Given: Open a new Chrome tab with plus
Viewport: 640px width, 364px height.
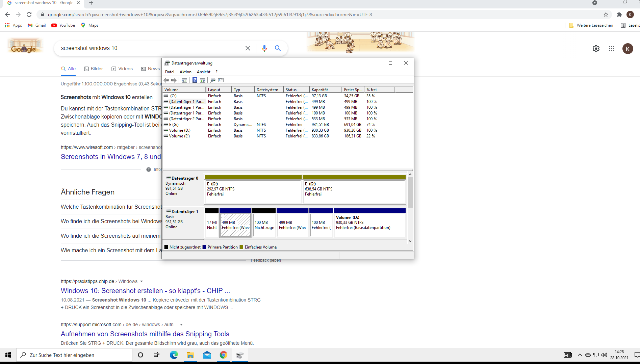Looking at the screenshot, I should point(91,3).
